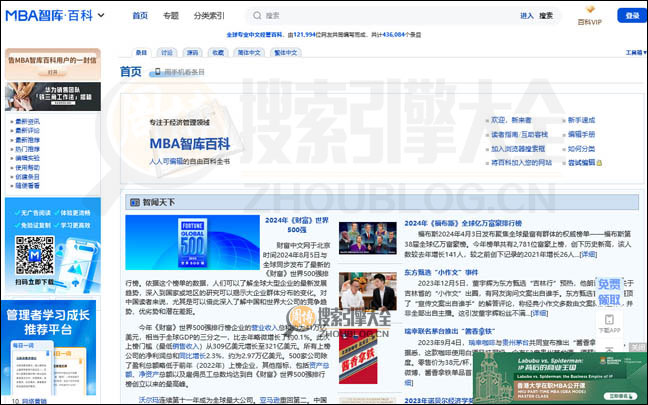648x405 pixels.
Task: Select the 讨论 tab
Action: 167,52
